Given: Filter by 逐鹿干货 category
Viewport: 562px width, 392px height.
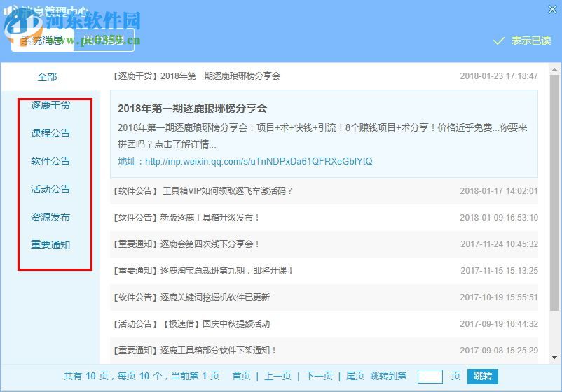Looking at the screenshot, I should click(x=50, y=105).
